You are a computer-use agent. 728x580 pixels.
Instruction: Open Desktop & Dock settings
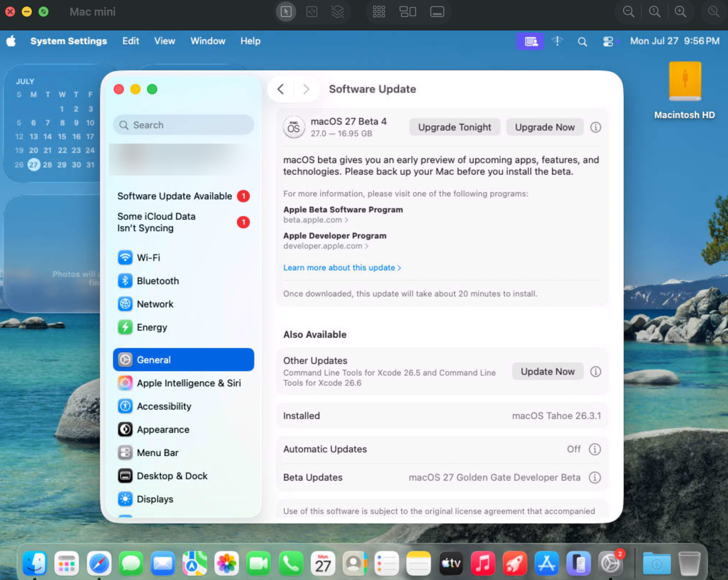(x=183, y=476)
